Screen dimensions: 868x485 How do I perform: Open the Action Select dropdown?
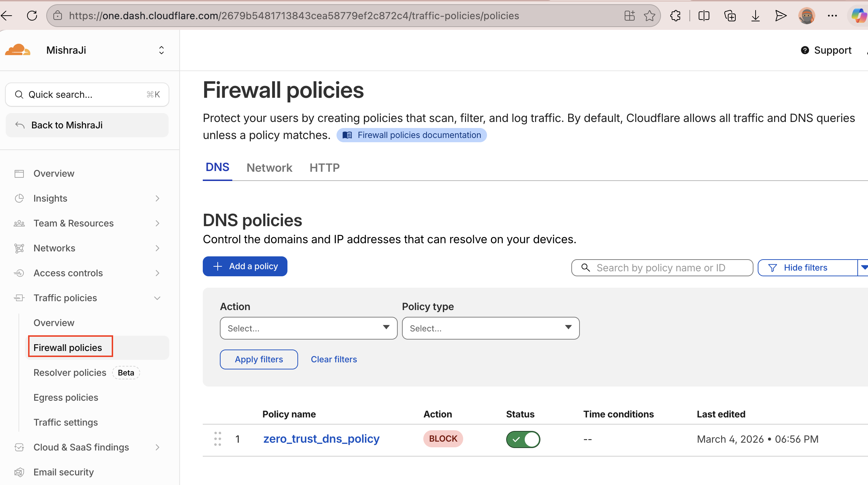pos(308,328)
